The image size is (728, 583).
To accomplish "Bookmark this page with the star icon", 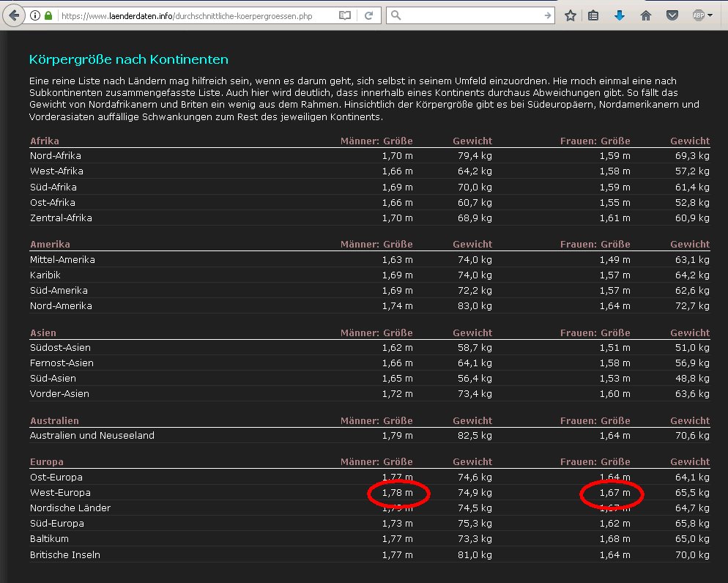I will tap(571, 15).
